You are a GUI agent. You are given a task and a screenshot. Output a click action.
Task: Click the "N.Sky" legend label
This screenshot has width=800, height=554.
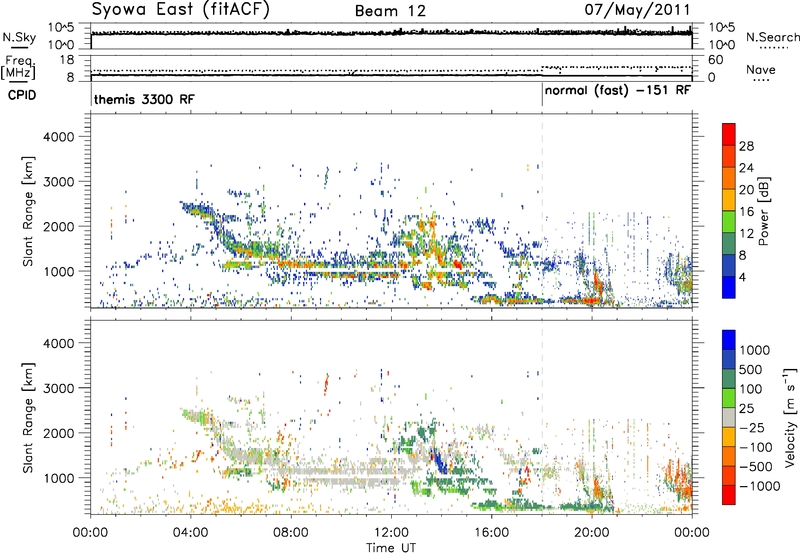point(19,37)
